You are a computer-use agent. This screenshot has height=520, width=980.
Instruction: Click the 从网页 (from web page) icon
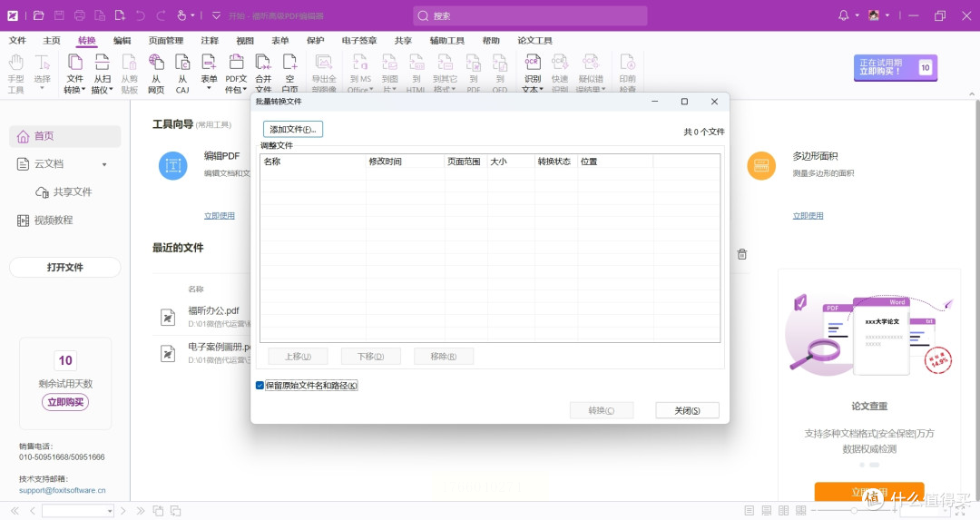[x=156, y=73]
